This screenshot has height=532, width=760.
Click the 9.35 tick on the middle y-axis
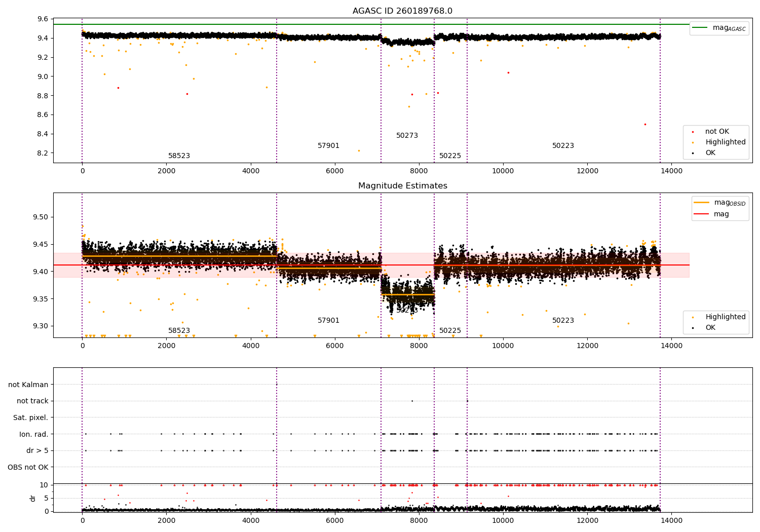coord(41,299)
